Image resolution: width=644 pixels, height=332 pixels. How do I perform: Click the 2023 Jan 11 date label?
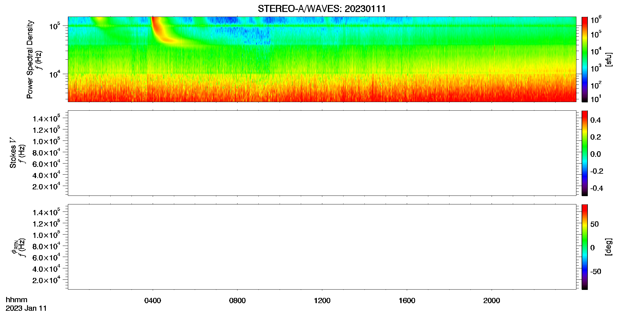tap(26, 308)
